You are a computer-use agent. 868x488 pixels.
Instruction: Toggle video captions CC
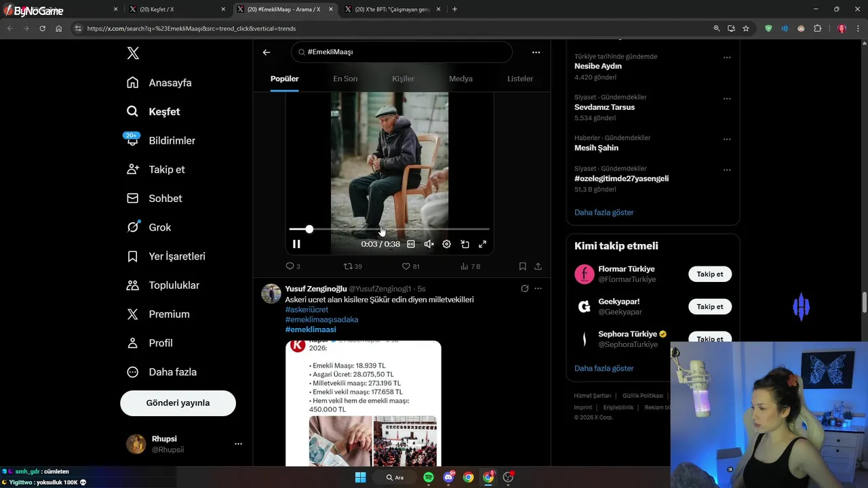(x=411, y=244)
